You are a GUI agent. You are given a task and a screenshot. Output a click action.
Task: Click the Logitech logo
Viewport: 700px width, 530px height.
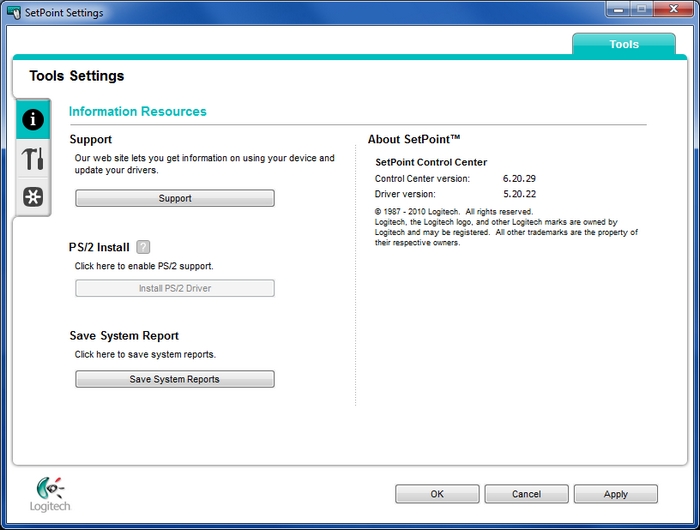(x=50, y=494)
